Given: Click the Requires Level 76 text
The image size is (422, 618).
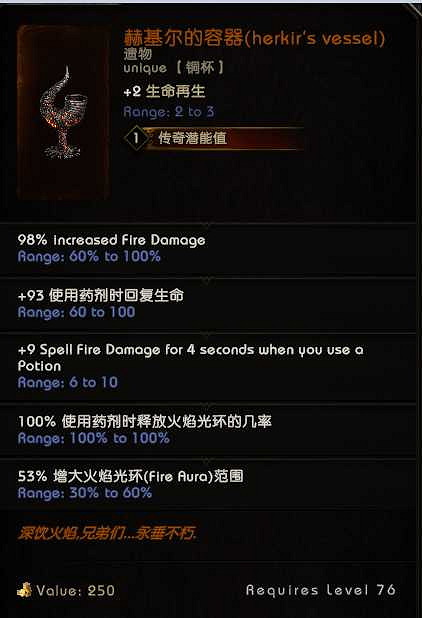Looking at the screenshot, I should pyautogui.click(x=321, y=590).
